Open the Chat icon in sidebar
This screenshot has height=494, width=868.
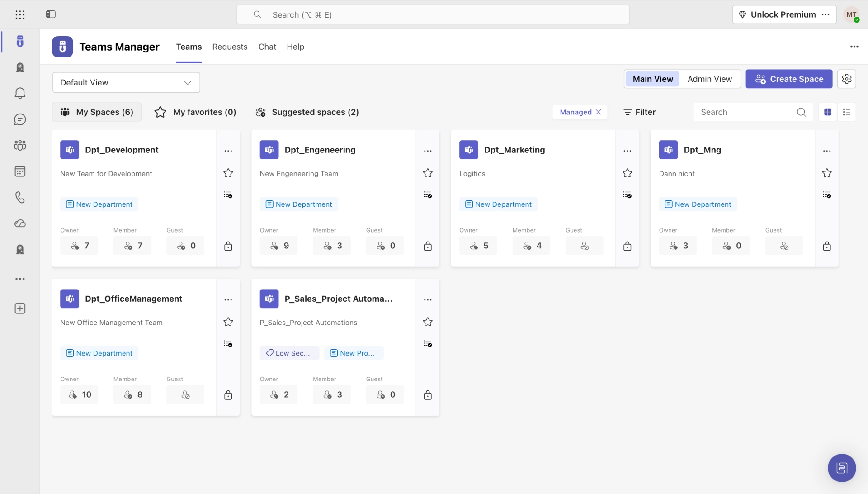[x=20, y=119]
